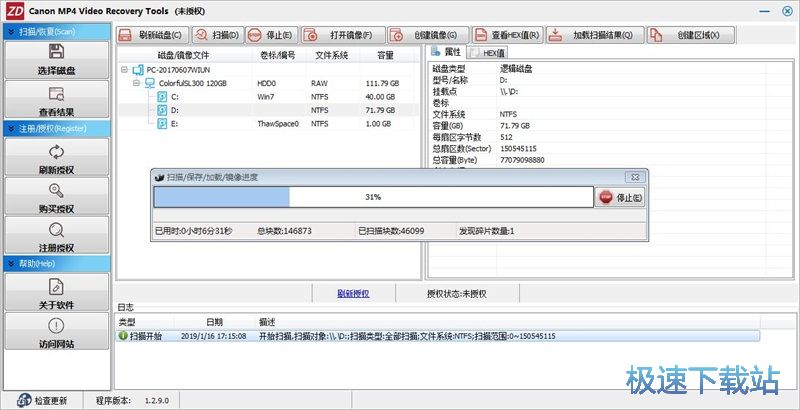The width and height of the screenshot is (800, 410).
Task: Collapse the 扫描/恢复(Scan) sidebar section
Action: point(57,32)
